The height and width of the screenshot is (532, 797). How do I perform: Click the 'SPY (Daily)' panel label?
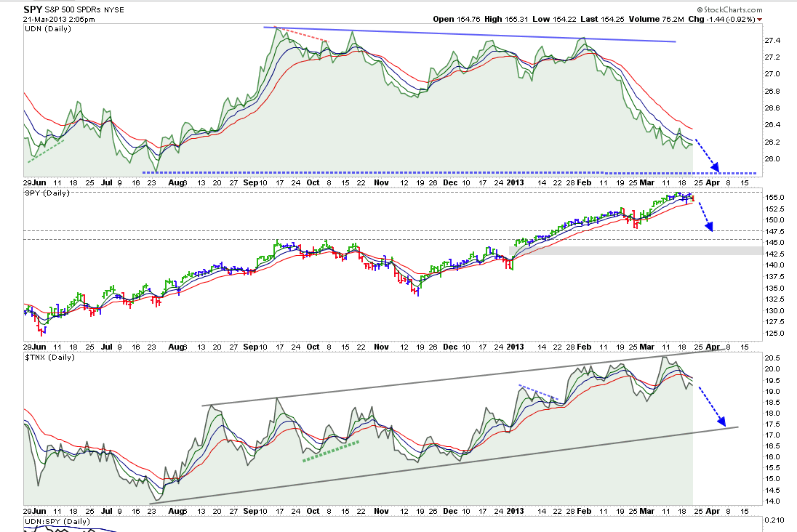click(47, 193)
